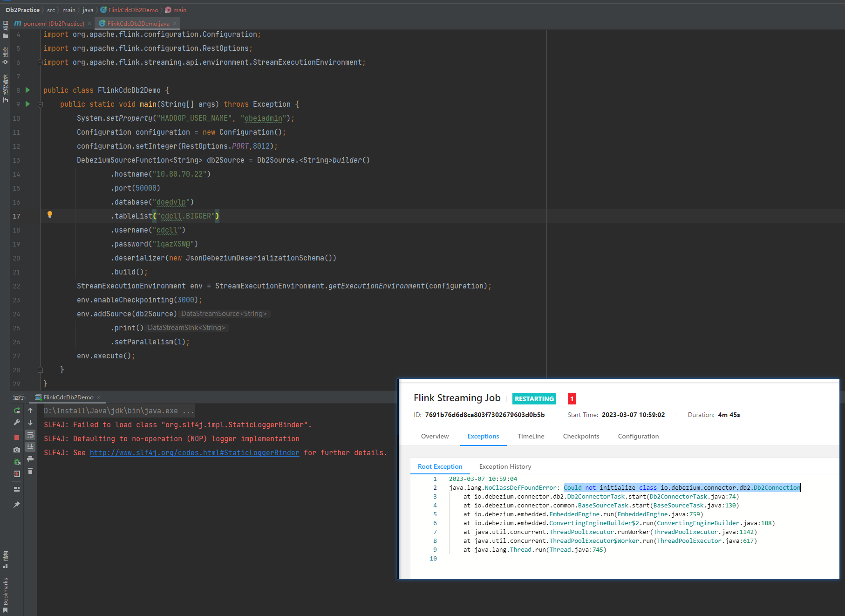Click DataStreamSource<String> inlay hint
845x616 pixels.
coord(224,314)
